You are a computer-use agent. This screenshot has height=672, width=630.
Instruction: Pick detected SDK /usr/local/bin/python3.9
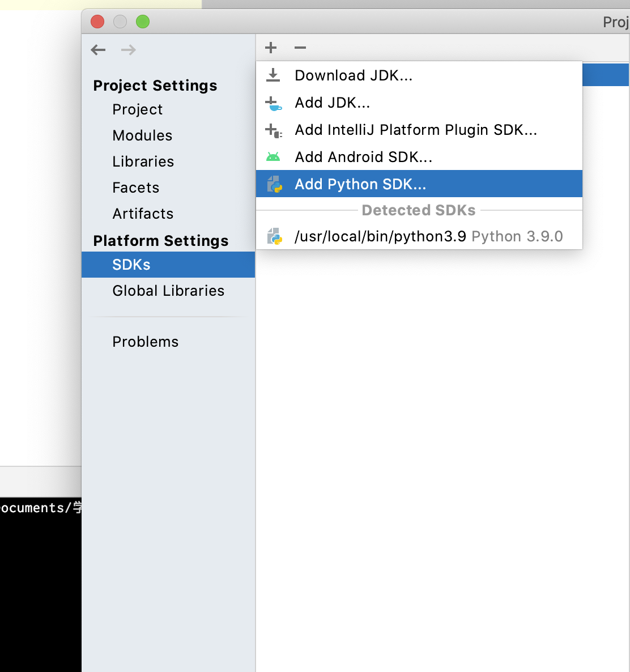(419, 236)
